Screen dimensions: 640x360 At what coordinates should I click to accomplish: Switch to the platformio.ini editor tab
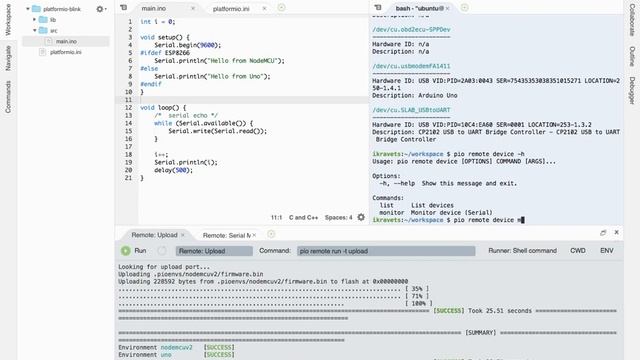(231, 9)
